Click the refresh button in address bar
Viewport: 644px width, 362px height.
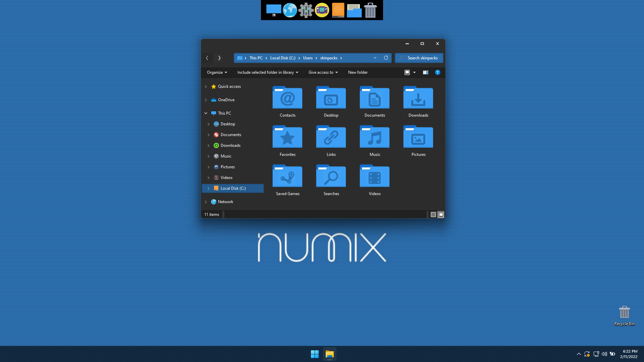tap(386, 58)
